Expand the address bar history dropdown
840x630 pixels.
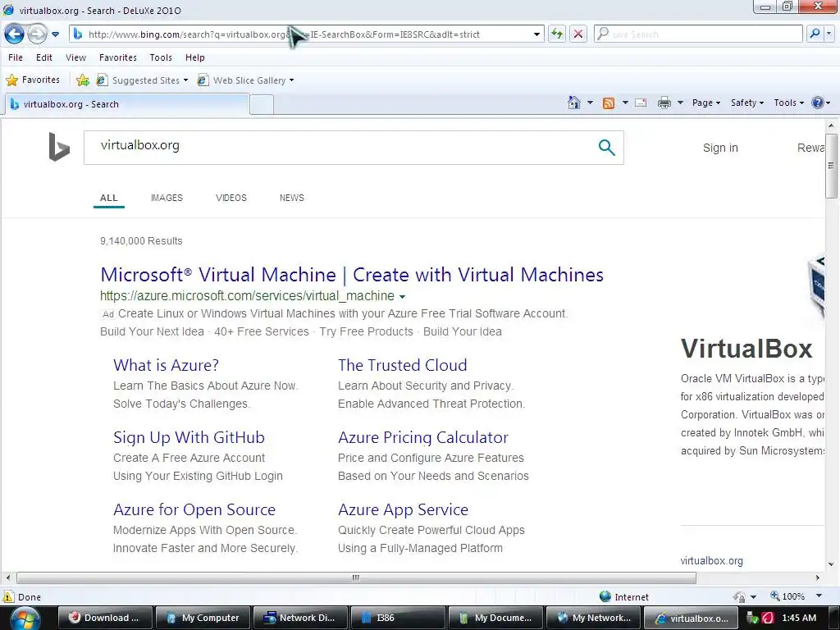(x=536, y=34)
